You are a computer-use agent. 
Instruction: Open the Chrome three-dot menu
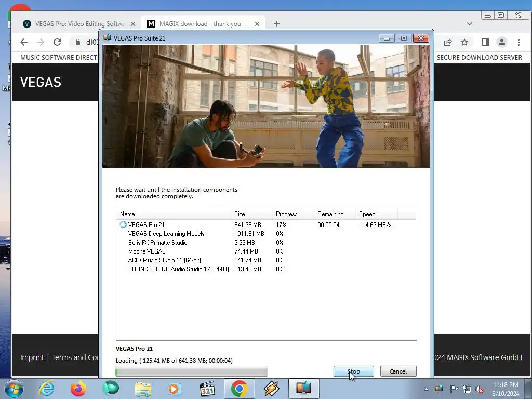pos(518,42)
